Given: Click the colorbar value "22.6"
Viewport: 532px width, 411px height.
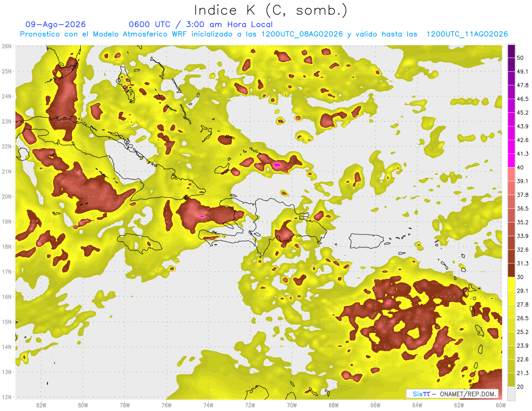Looking at the screenshot, I should 523,359.
